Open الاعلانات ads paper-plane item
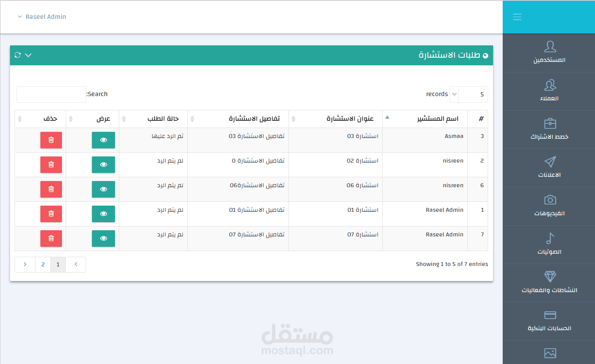 click(549, 168)
